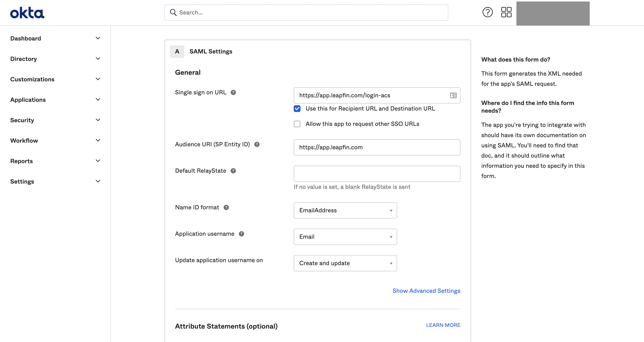Image resolution: width=644 pixels, height=342 pixels.
Task: Open the LEARN MORE link
Action: coord(443,325)
